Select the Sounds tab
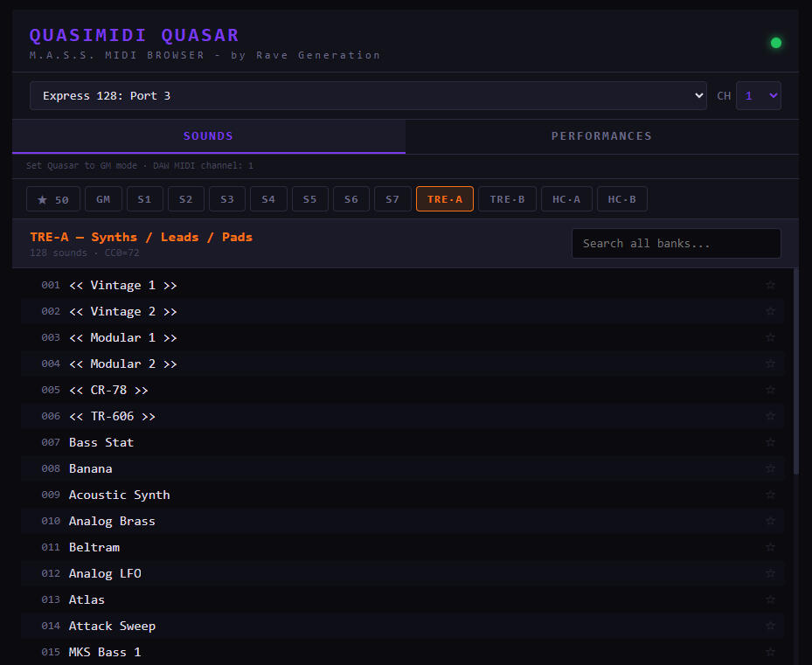This screenshot has width=812, height=665. tap(208, 136)
